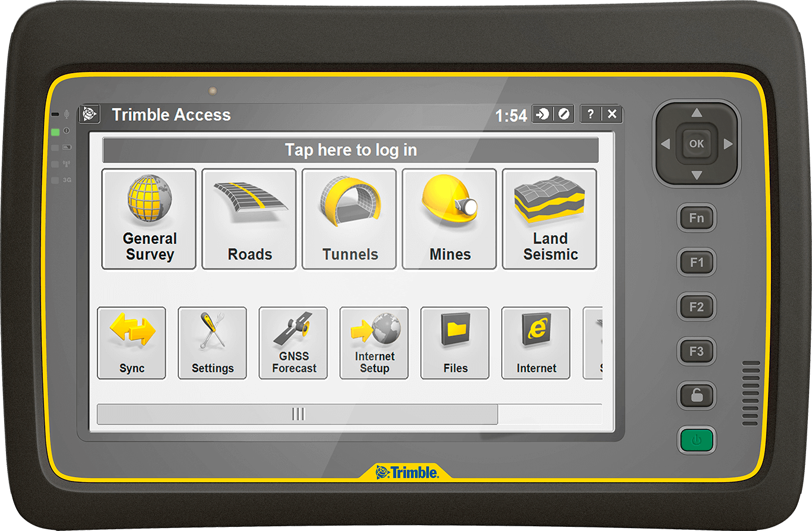Open the Land Seismic application
This screenshot has height=531, width=812.
(550, 219)
